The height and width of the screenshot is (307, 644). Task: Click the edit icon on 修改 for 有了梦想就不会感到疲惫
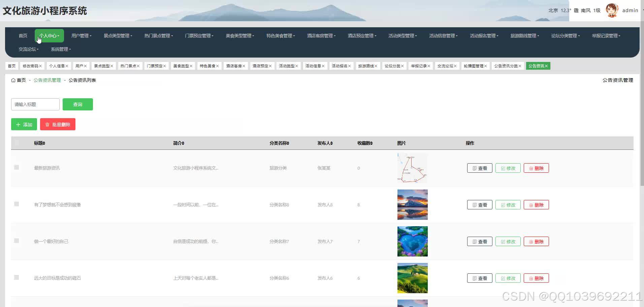(503, 204)
